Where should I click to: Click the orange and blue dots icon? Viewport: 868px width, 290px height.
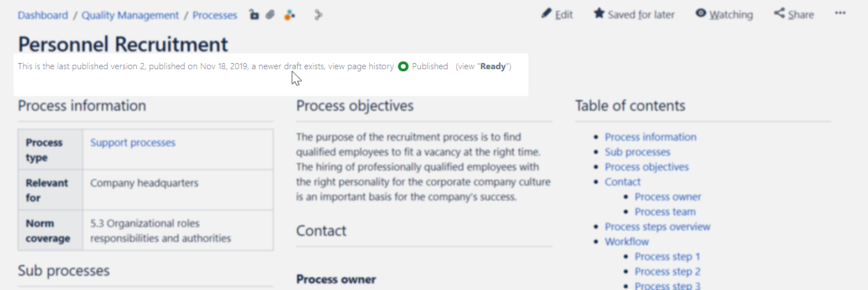(290, 15)
